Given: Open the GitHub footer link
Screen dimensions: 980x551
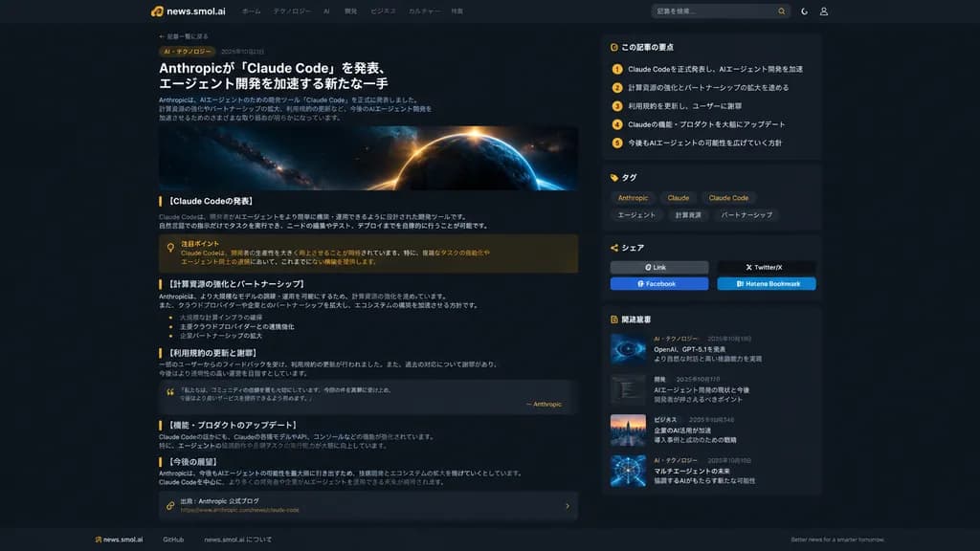Looking at the screenshot, I should pos(173,540).
